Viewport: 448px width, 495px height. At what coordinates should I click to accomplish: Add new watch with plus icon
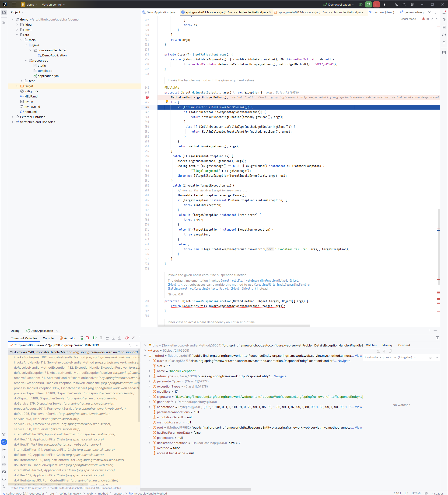pos(366,351)
